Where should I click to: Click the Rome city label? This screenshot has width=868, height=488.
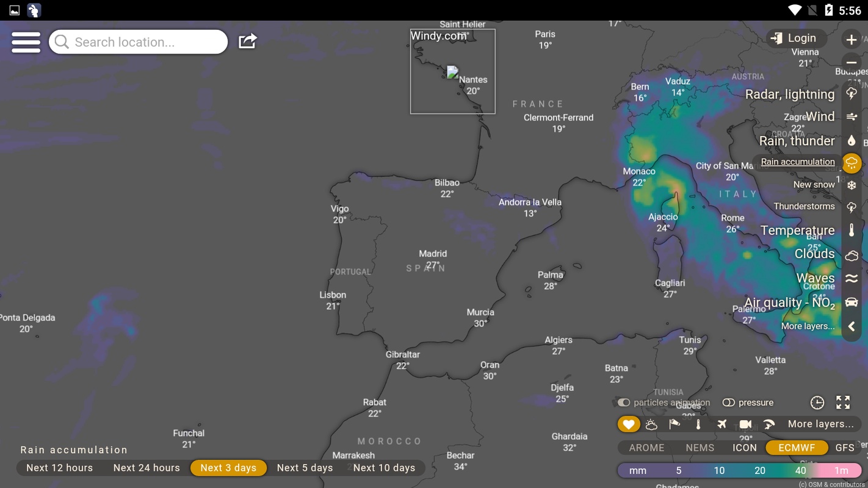tap(732, 218)
